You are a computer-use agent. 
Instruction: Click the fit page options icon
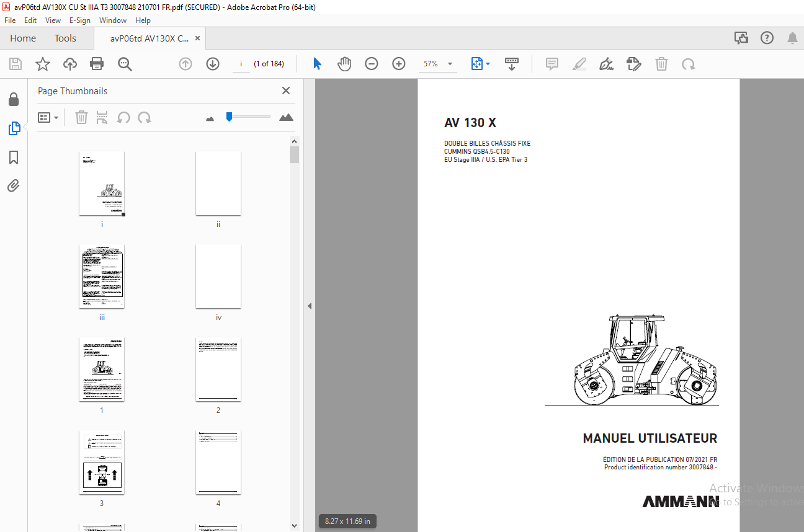(x=477, y=64)
